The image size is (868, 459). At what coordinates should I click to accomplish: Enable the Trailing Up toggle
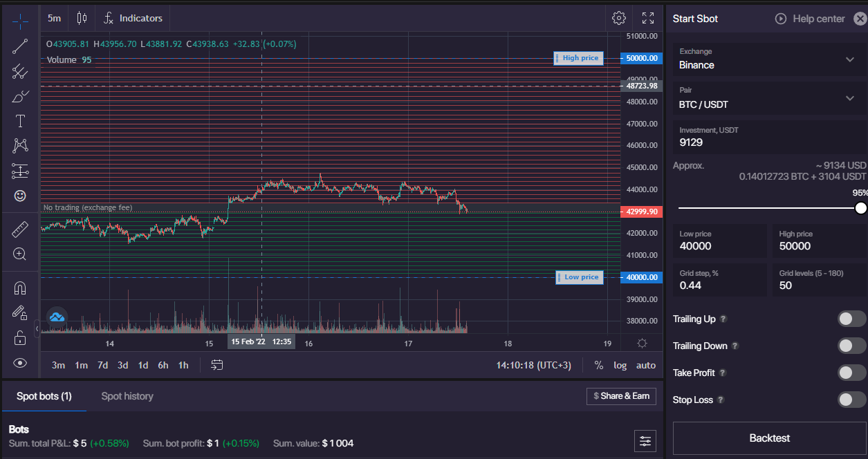click(851, 319)
